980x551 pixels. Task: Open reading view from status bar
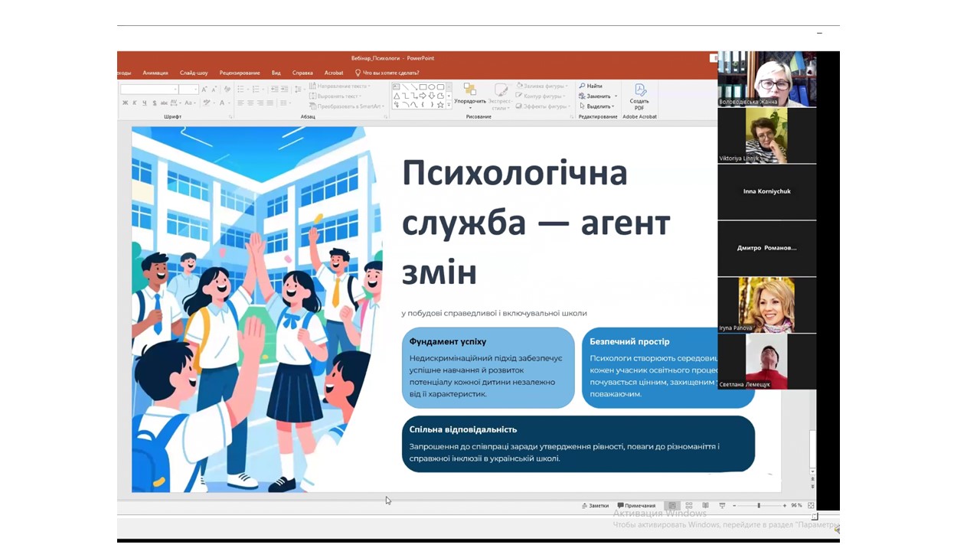pyautogui.click(x=705, y=506)
